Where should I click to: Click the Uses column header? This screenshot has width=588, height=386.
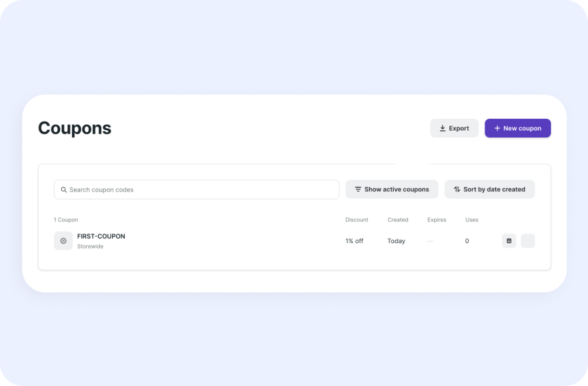click(x=472, y=220)
